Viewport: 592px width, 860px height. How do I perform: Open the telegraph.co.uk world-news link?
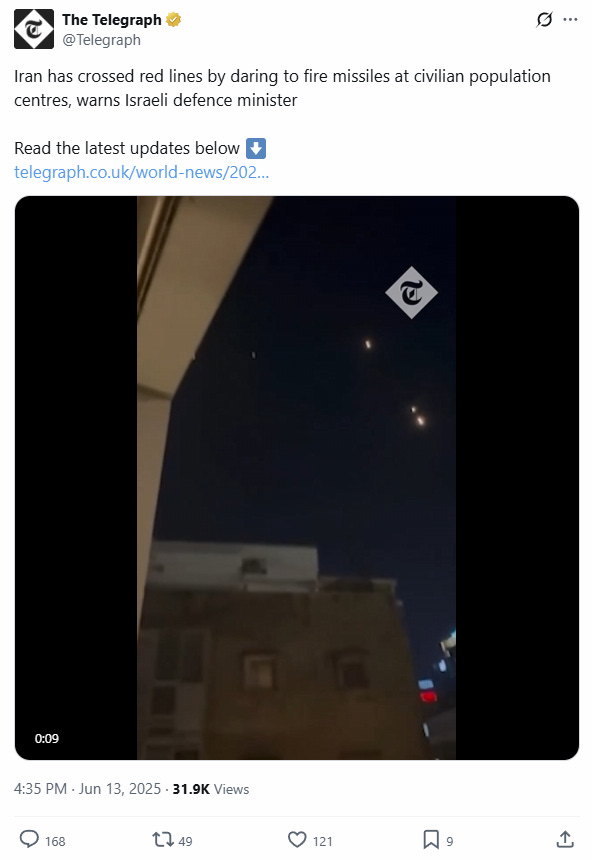(142, 172)
